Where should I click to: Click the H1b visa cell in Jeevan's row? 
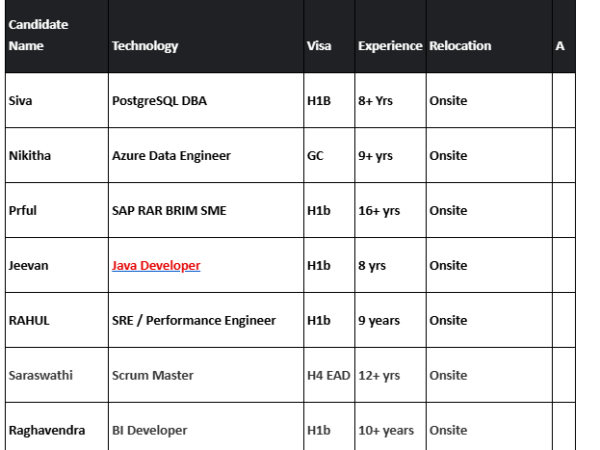click(x=329, y=265)
